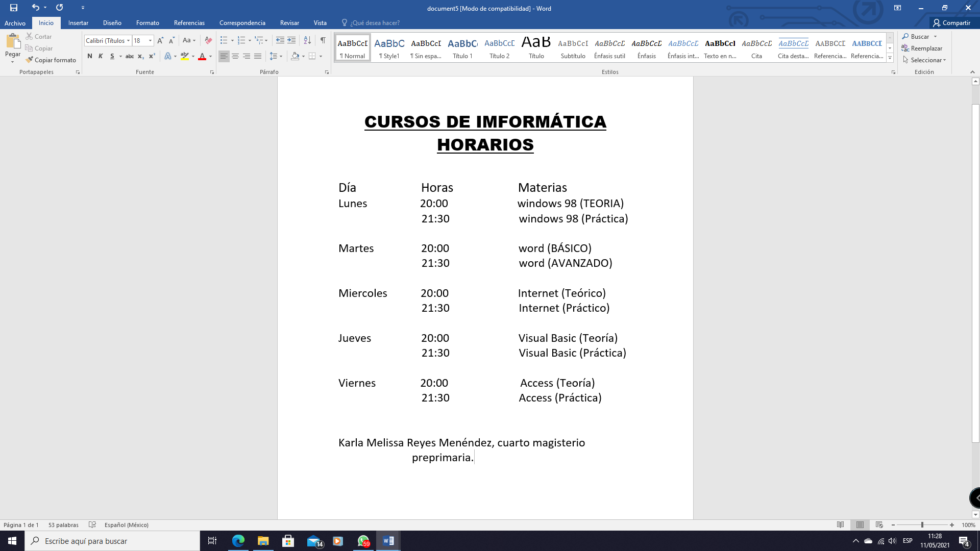Switch to web layout view icon
The width and height of the screenshot is (980, 551).
coord(879,524)
